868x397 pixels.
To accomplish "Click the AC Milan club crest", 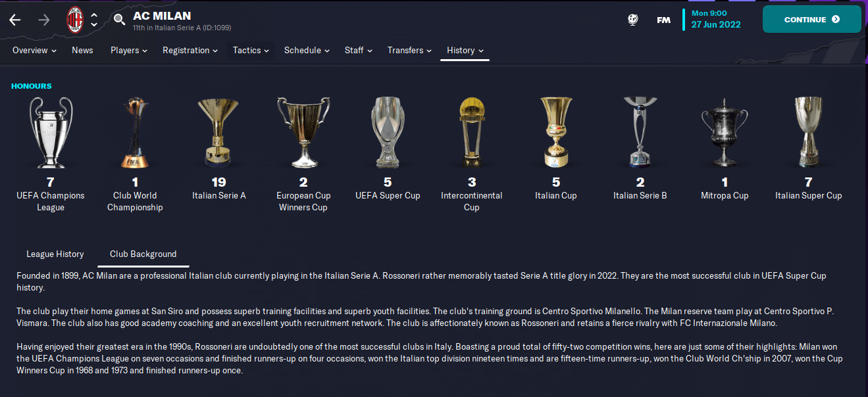I will pyautogui.click(x=75, y=20).
